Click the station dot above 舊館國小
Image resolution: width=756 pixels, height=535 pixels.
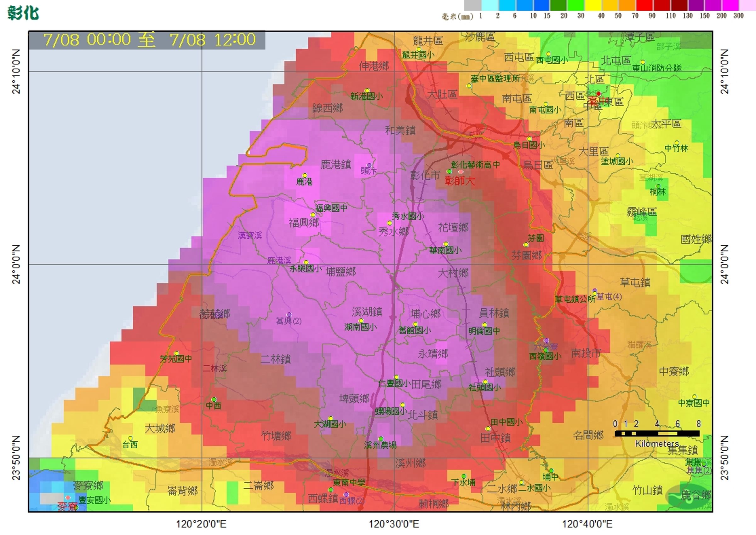[415, 324]
